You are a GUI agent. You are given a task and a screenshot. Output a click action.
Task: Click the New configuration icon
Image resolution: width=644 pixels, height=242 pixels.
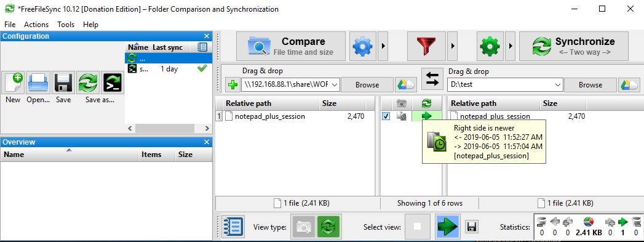(x=13, y=83)
